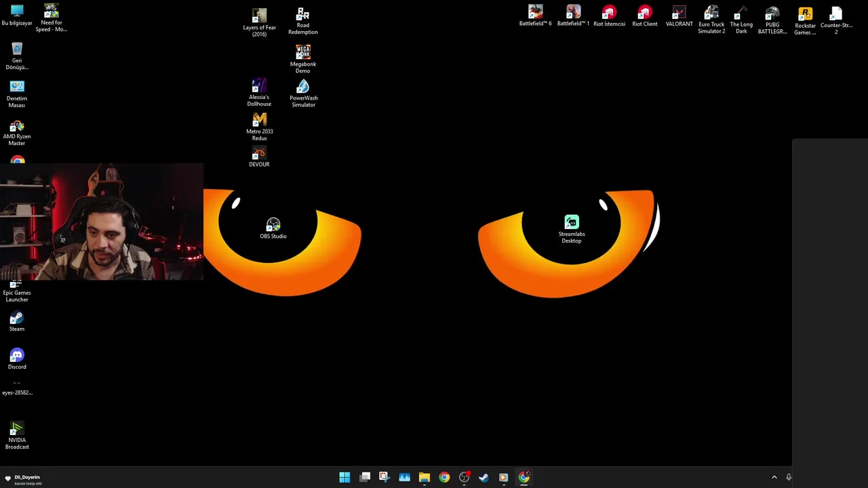Switch to Chrome window with profile badge

coord(524,477)
